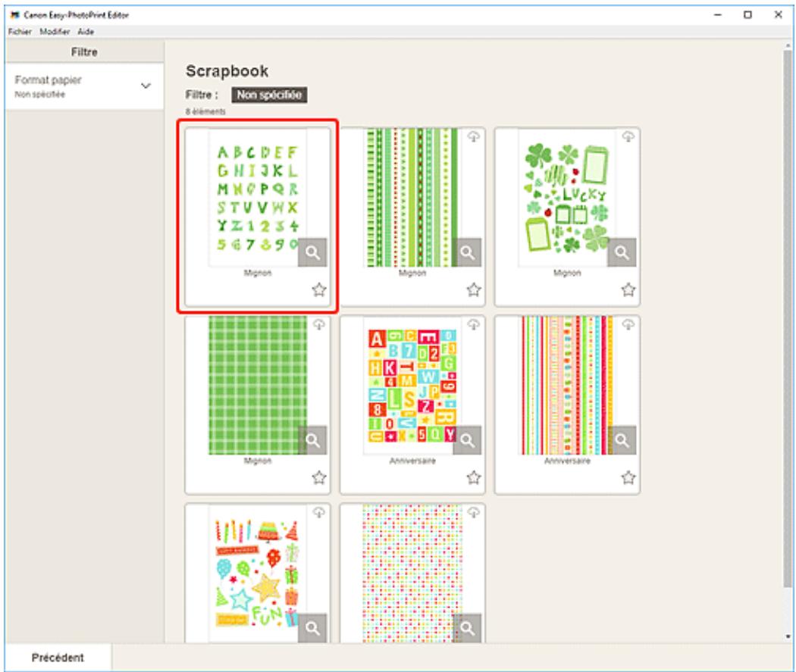Magnify the multicolor striped Anniversaire template
Screen dimensions: 796x672
click(622, 440)
